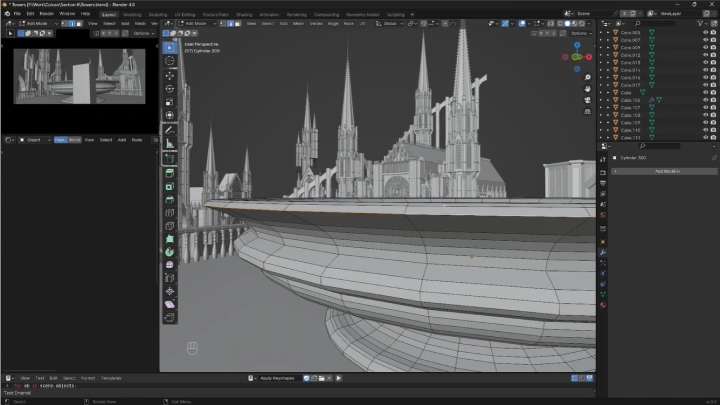Viewport: 720px width, 405px height.
Task: Open the Scripting workspace tab
Action: 396,15
